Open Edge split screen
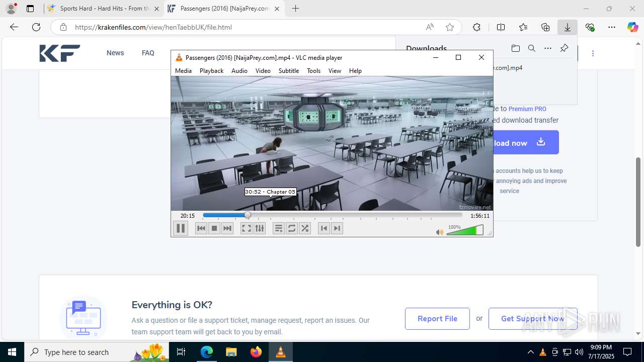 501,27
